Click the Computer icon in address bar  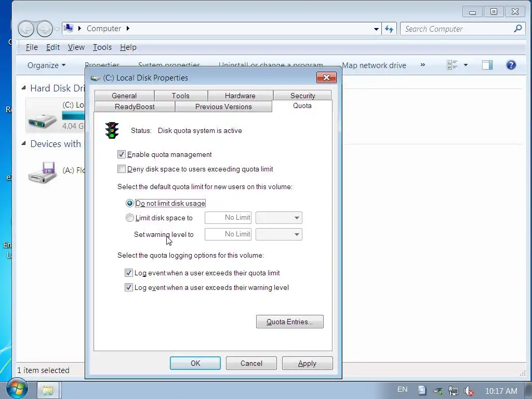point(69,28)
